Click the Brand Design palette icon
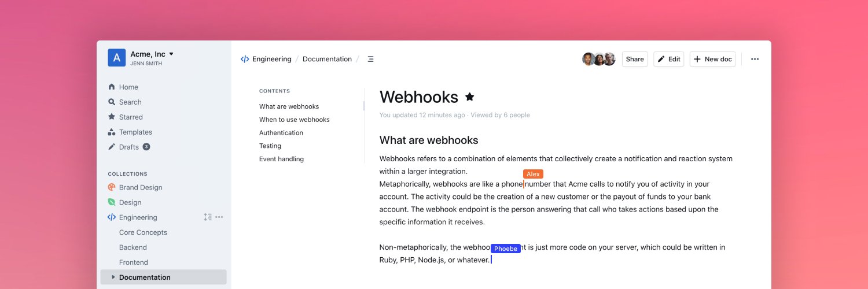Viewport: 868px width, 289px height. pos(112,187)
